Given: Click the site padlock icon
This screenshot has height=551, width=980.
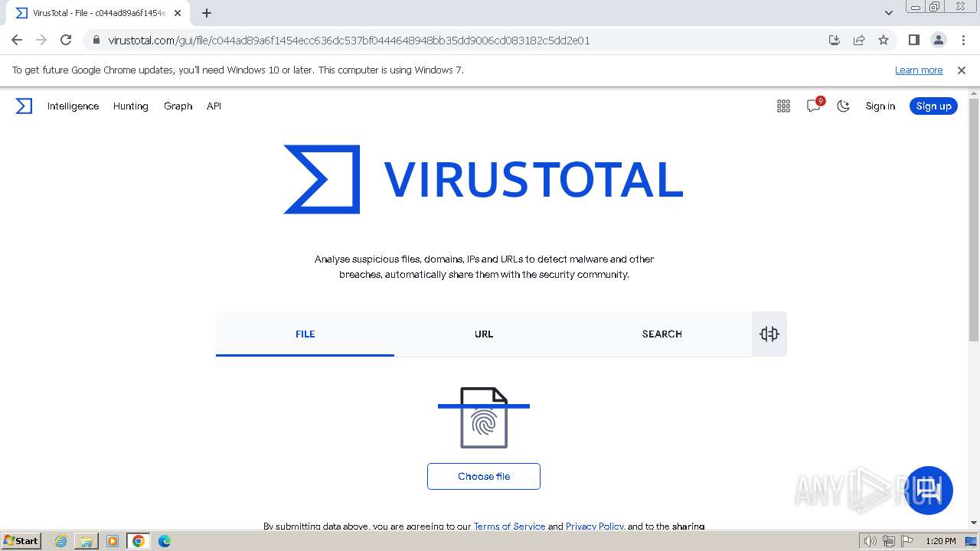Looking at the screenshot, I should click(96, 41).
